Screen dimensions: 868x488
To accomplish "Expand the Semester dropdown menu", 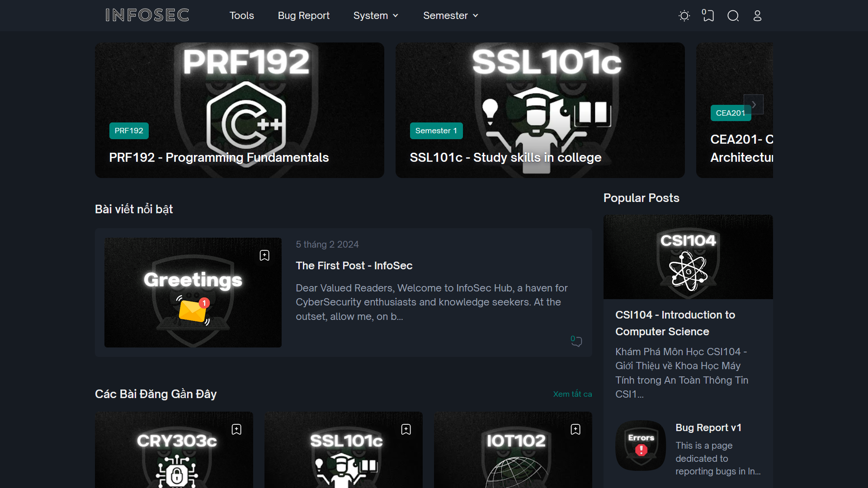I will click(450, 15).
